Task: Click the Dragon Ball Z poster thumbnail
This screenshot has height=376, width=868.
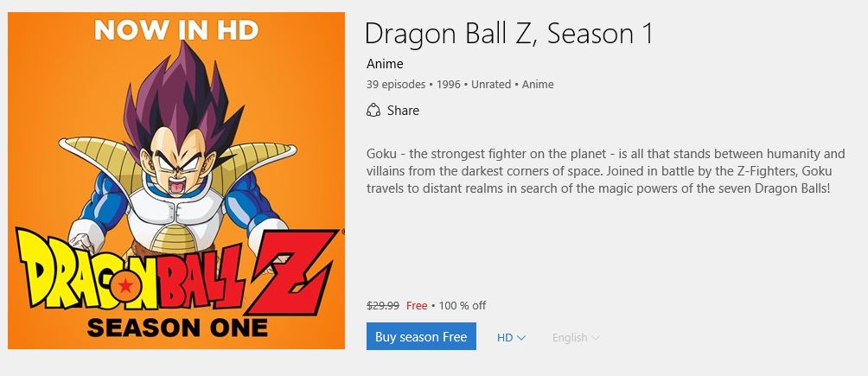Action: [x=176, y=181]
